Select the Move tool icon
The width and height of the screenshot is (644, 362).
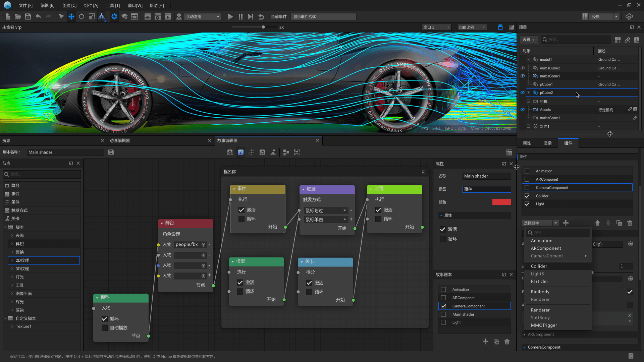(x=71, y=16)
